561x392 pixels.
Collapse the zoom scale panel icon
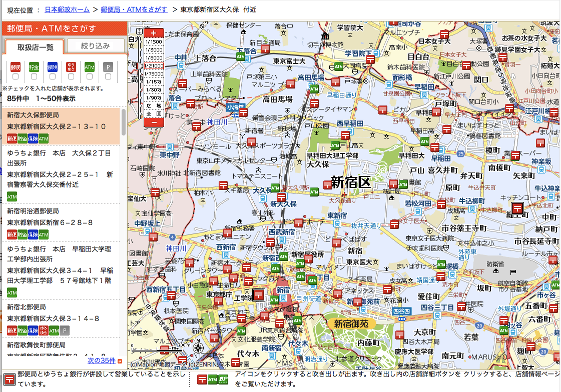click(x=140, y=31)
